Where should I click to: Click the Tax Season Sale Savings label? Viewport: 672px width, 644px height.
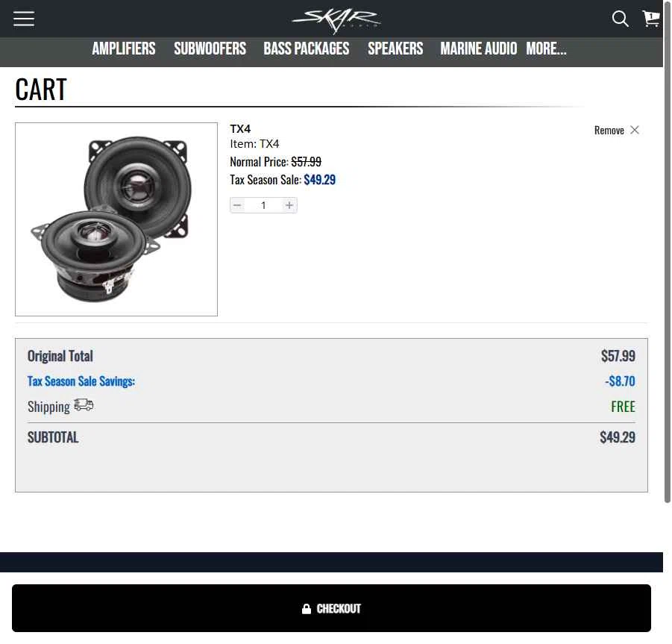[81, 381]
